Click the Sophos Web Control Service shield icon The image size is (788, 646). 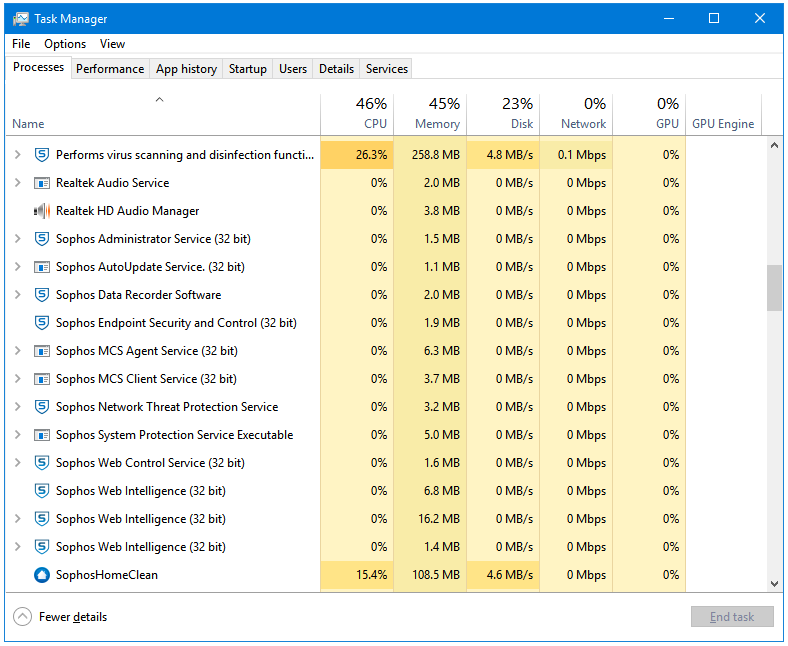tap(42, 463)
